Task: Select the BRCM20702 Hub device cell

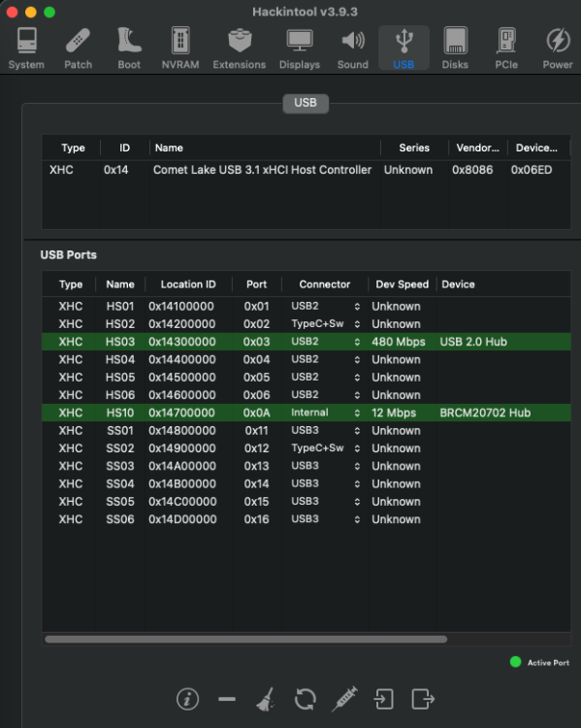Action: [x=485, y=413]
